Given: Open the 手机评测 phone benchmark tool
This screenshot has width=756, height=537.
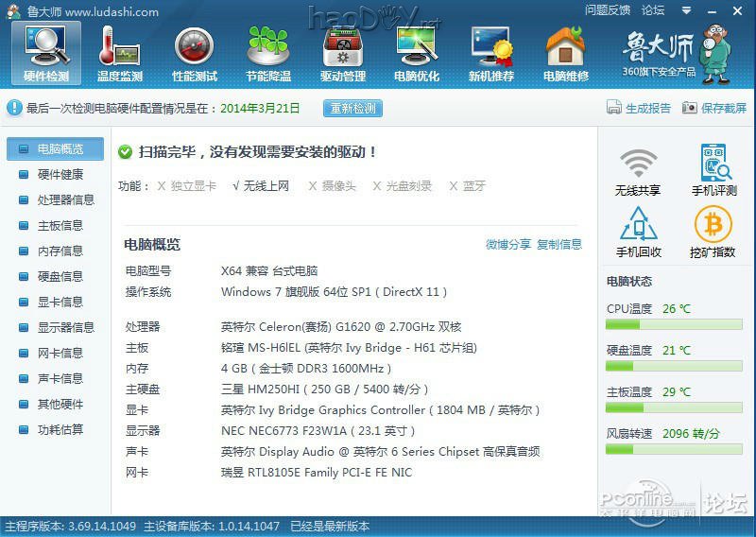Looking at the screenshot, I should (x=713, y=171).
